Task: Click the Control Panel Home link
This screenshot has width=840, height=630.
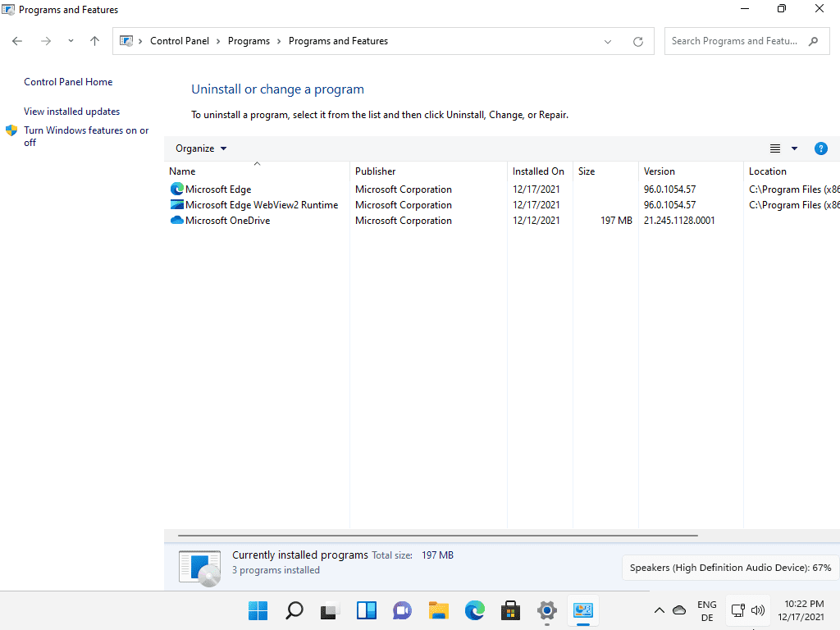Action: (68, 81)
